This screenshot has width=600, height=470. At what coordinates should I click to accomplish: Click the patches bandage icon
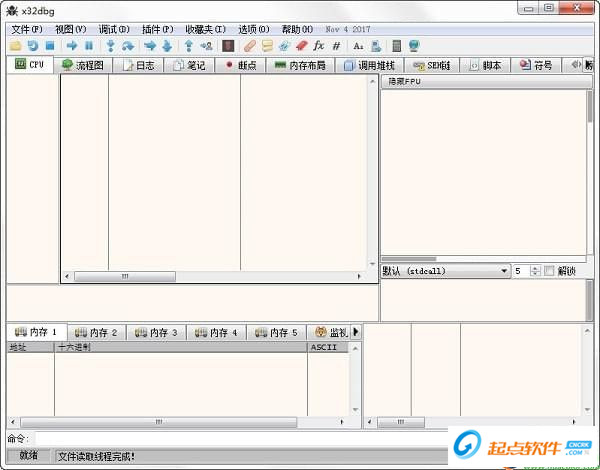tap(249, 46)
